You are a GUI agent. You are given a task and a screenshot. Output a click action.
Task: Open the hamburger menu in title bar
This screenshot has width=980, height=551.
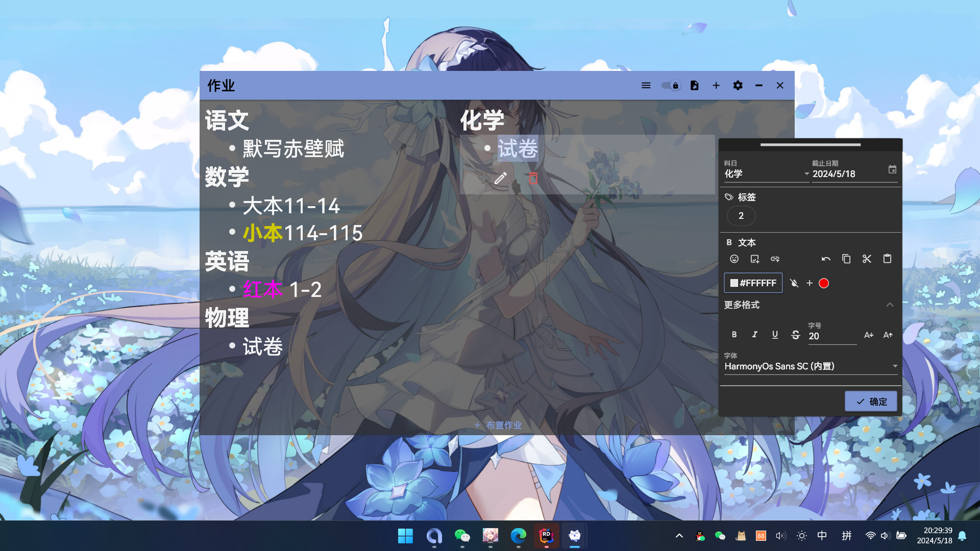646,86
